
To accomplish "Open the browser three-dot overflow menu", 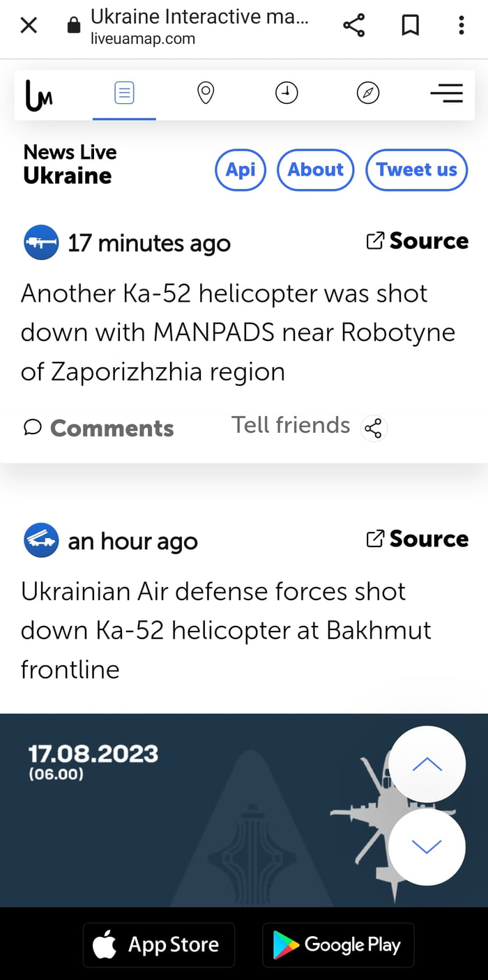I will tap(462, 25).
